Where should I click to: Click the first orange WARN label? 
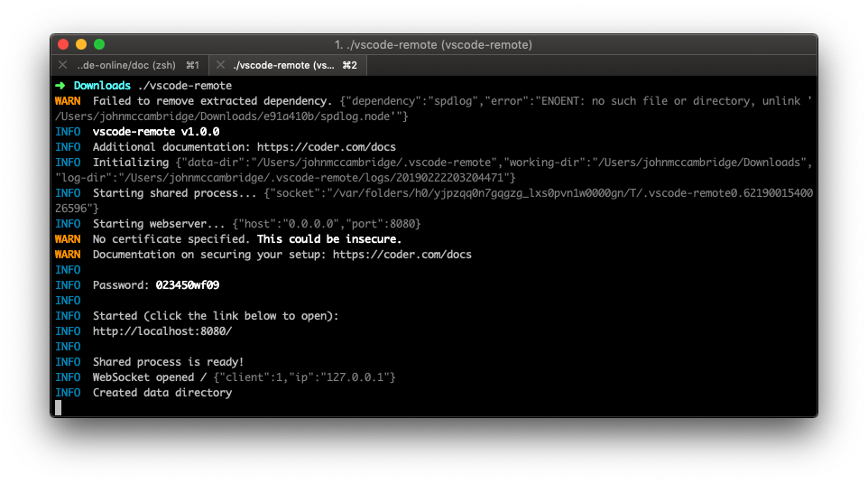[x=68, y=100]
